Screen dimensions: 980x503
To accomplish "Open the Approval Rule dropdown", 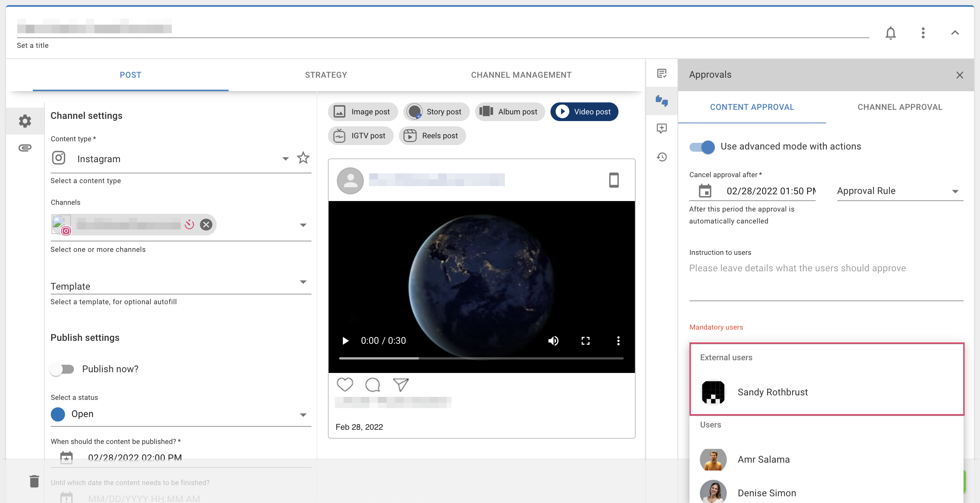I will pyautogui.click(x=900, y=191).
